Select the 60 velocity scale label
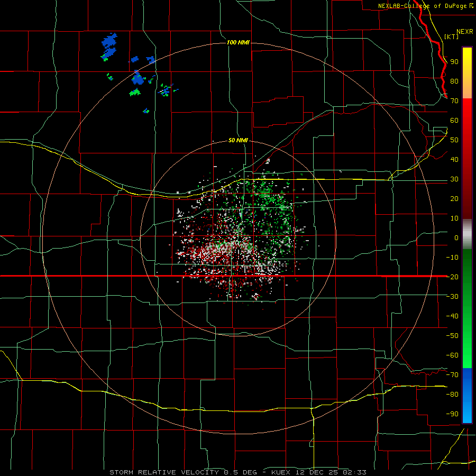 (454, 121)
